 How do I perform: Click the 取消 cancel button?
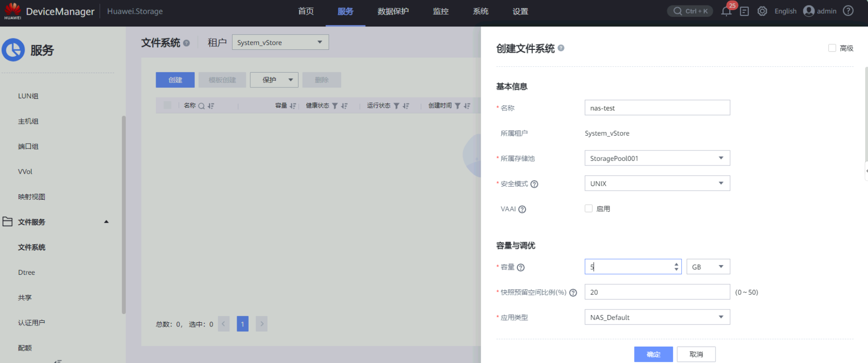pyautogui.click(x=696, y=354)
